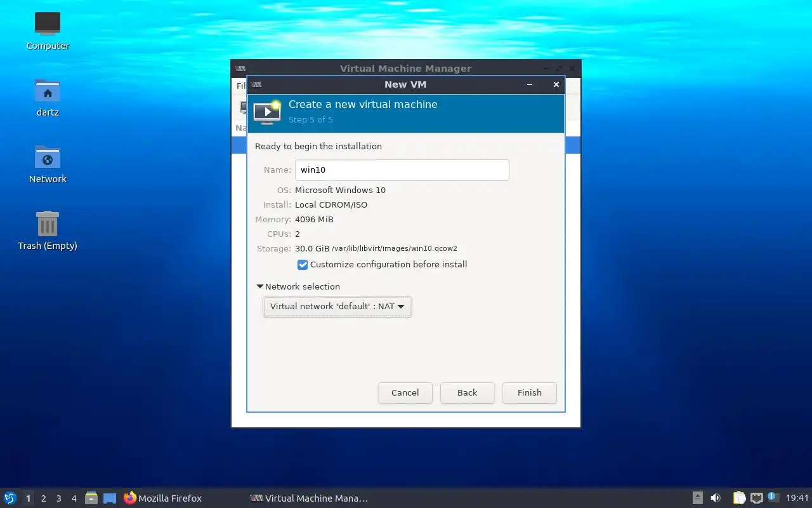Open the application menu bird icon in taskbar
This screenshot has height=508, width=812.
(10, 498)
